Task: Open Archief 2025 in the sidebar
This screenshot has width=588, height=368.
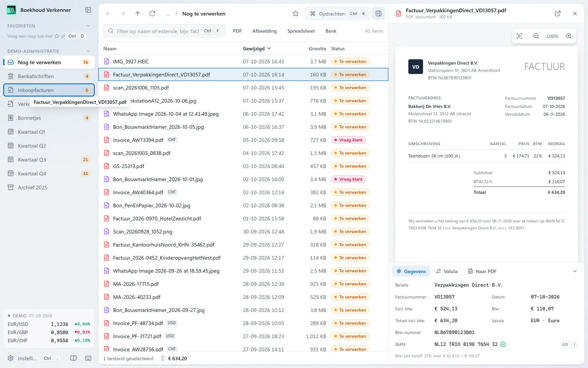Action: point(49,187)
